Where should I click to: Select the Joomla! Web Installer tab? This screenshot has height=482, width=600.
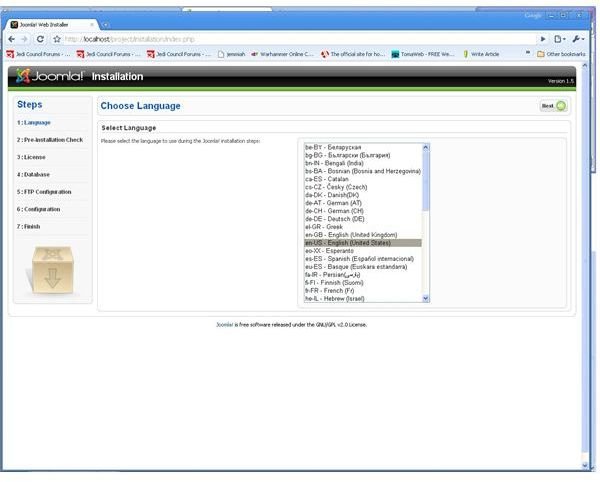pos(51,25)
